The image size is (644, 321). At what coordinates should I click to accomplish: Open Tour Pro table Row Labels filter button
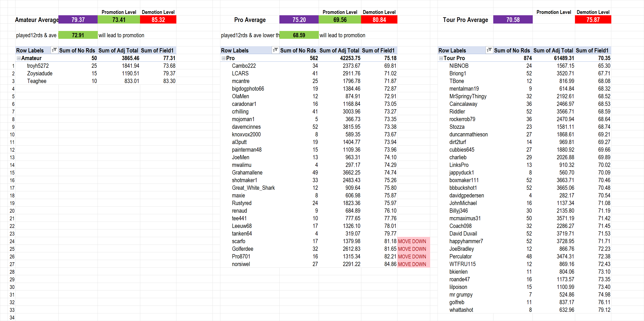point(489,50)
